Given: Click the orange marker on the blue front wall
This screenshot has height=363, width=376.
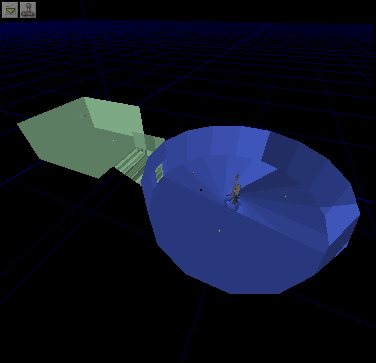Looking at the screenshot, I should [x=219, y=231].
